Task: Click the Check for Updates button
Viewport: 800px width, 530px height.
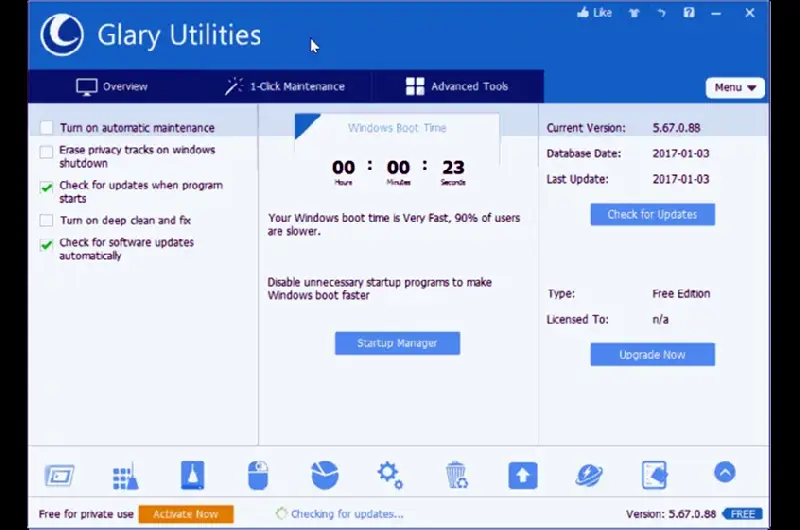Action: pyautogui.click(x=653, y=214)
